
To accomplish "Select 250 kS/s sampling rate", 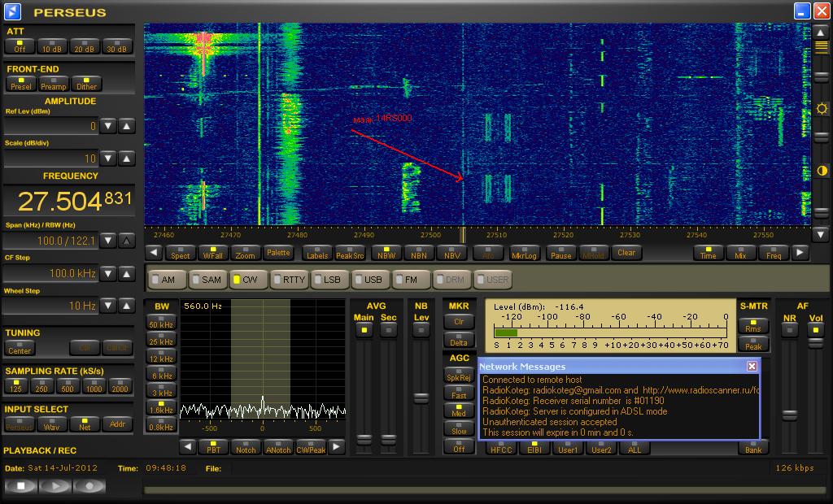I will click(x=41, y=386).
